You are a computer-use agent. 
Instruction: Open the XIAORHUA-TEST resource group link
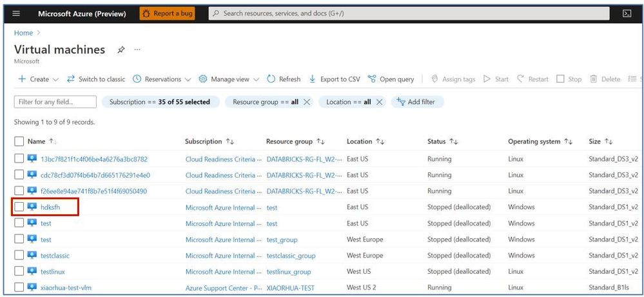click(x=290, y=288)
